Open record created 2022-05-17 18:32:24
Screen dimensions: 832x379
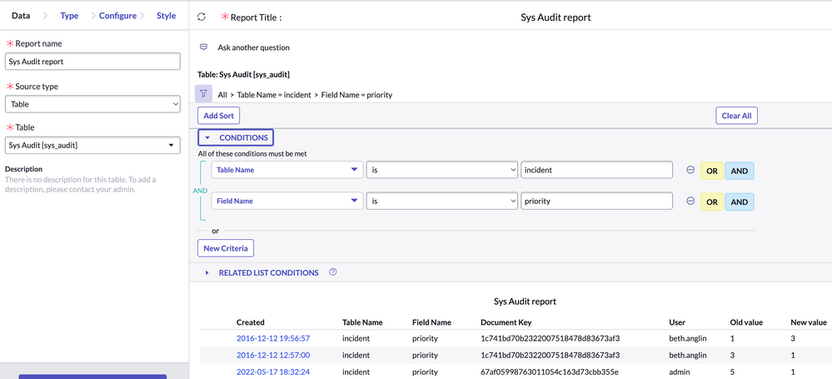(273, 372)
